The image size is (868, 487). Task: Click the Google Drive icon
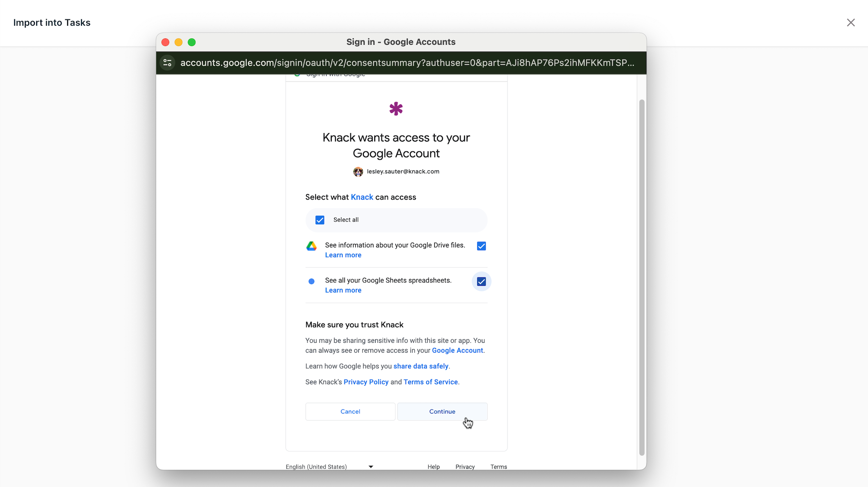point(311,246)
